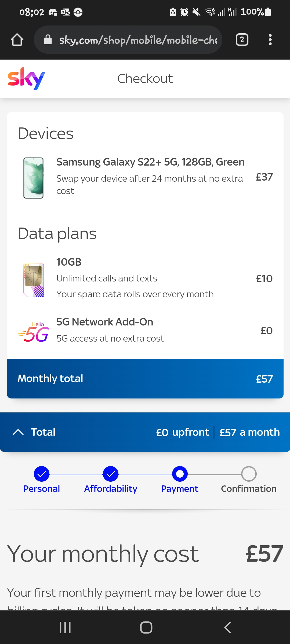Tap the Sky logo
Viewport: 290px width, 644px height.
[26, 78]
